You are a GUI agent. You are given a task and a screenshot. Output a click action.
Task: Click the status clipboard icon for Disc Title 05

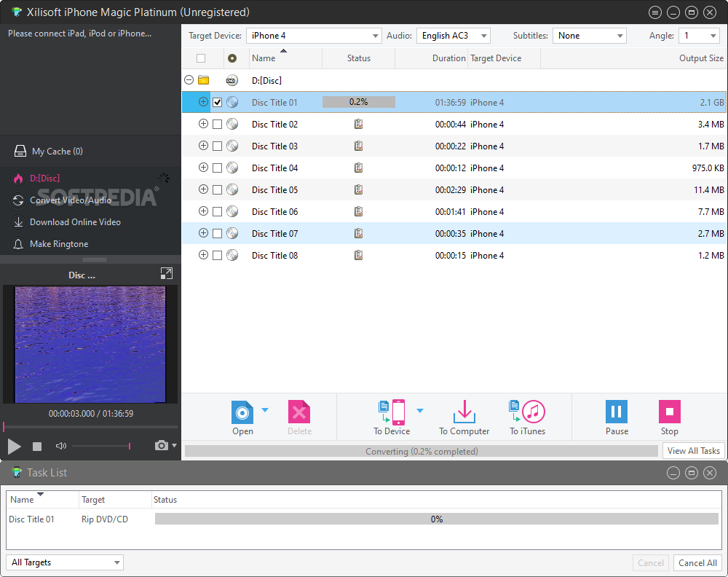tap(358, 189)
